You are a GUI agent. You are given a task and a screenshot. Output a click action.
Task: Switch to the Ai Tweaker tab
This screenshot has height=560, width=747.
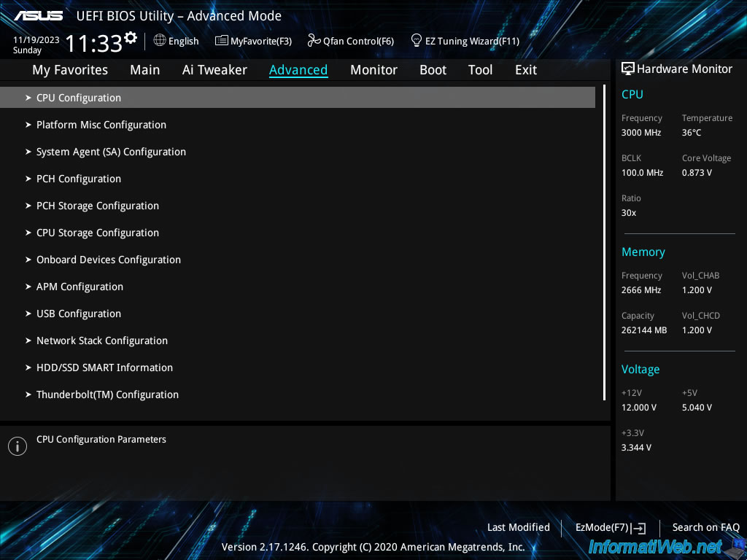[214, 69]
